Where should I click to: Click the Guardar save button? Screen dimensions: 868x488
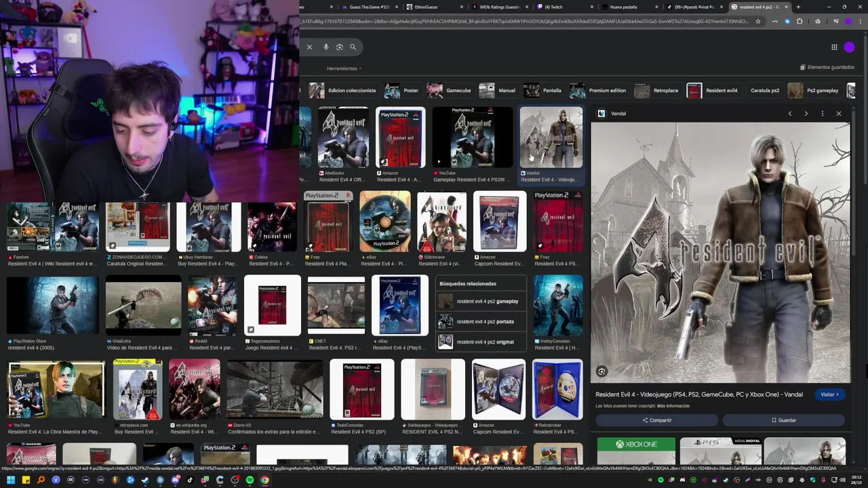click(783, 420)
